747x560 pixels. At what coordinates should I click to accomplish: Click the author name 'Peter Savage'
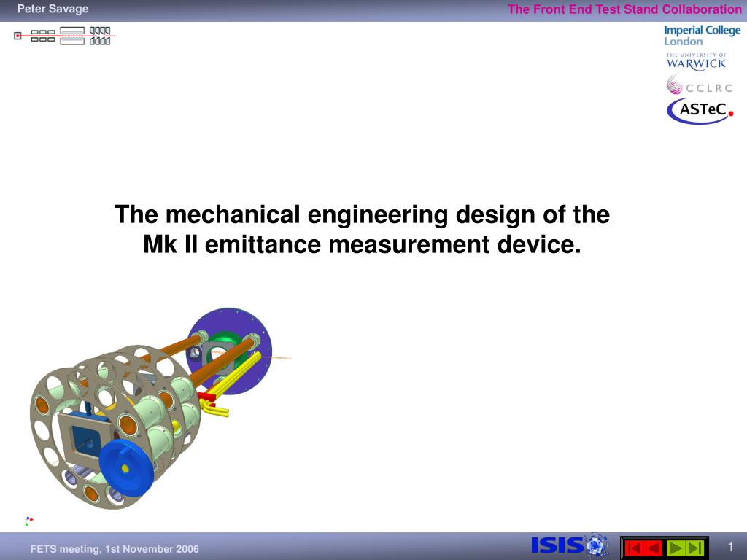click(x=53, y=9)
